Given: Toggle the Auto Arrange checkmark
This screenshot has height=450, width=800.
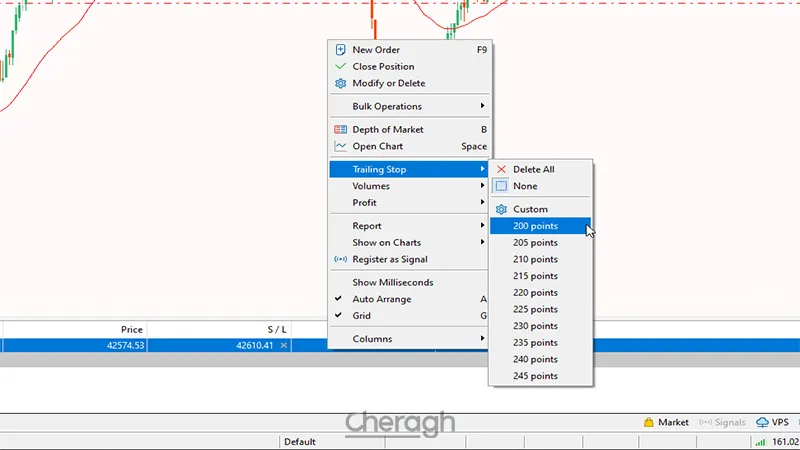Looking at the screenshot, I should pos(339,299).
